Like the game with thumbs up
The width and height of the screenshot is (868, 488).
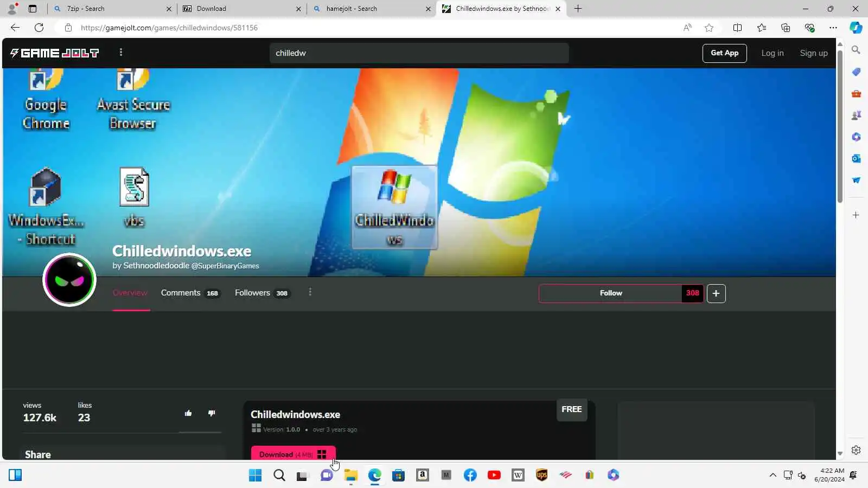188,413
